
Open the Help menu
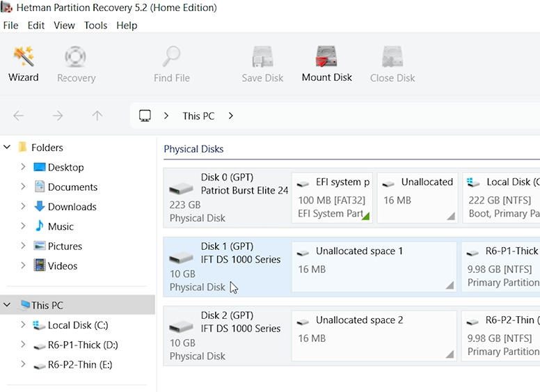[x=127, y=25]
